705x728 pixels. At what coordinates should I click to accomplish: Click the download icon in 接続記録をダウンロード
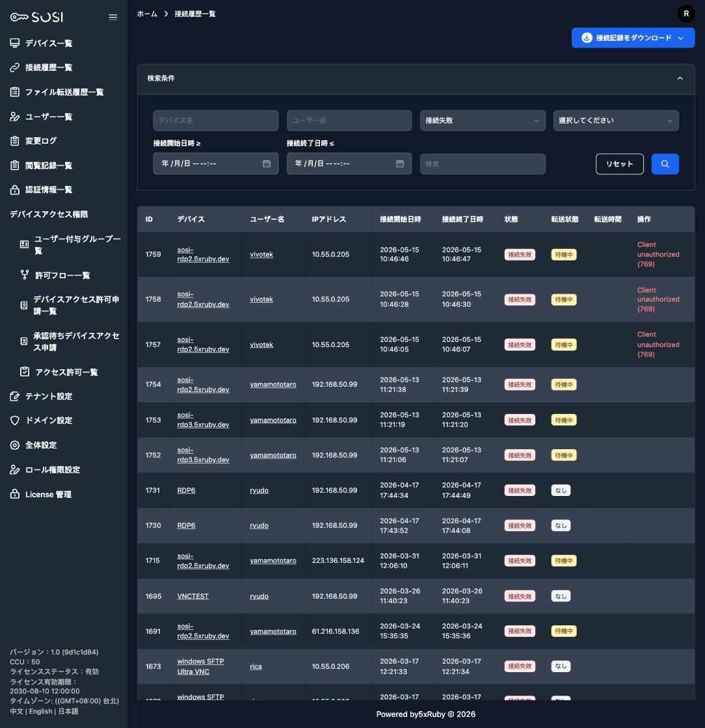587,38
